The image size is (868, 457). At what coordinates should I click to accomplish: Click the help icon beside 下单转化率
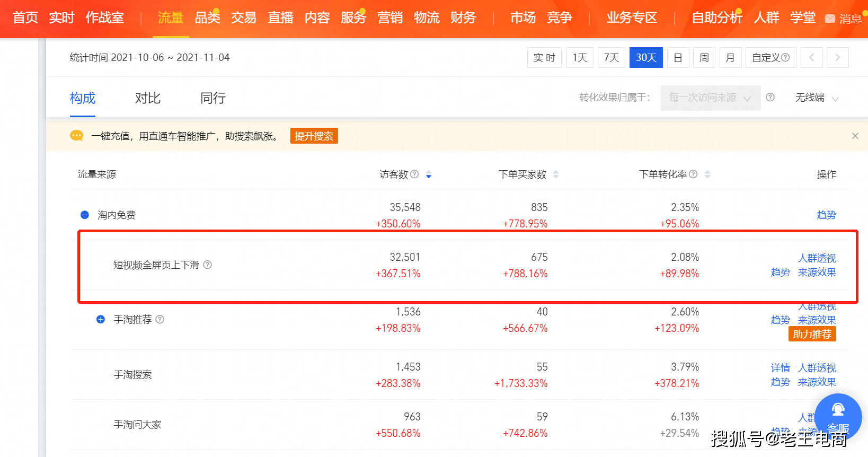tap(693, 174)
